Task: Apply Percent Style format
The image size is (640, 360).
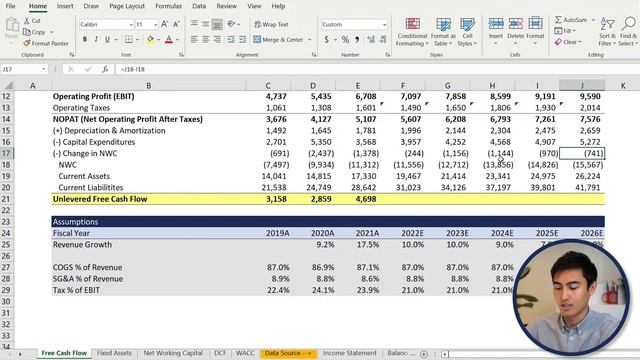Action: click(345, 40)
